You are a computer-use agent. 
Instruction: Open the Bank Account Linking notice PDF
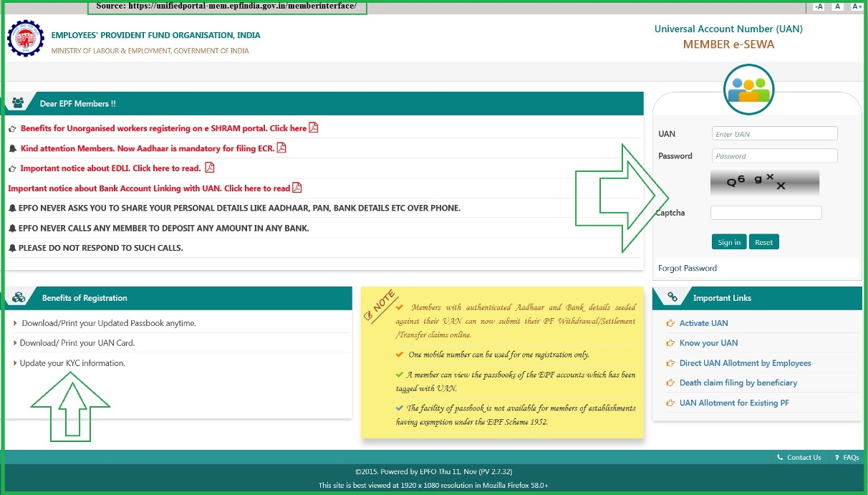(x=298, y=188)
